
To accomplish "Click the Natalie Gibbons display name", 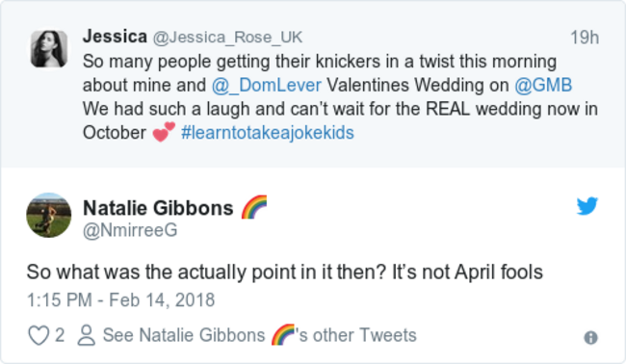I will click(x=158, y=208).
